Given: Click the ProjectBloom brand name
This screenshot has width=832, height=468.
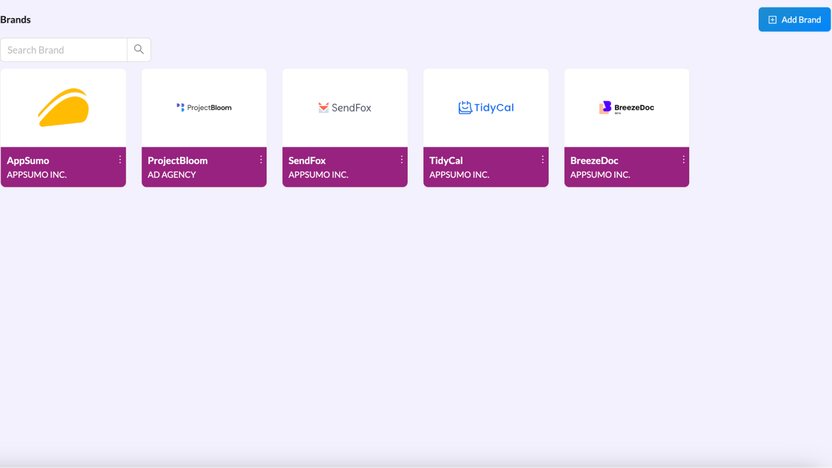Looking at the screenshot, I should click(x=178, y=160).
